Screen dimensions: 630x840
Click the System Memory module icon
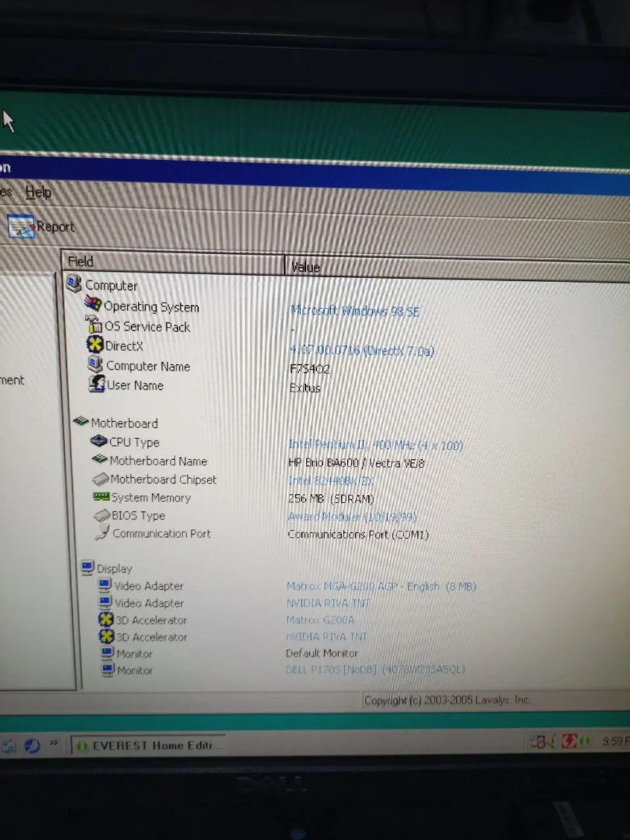[101, 497]
